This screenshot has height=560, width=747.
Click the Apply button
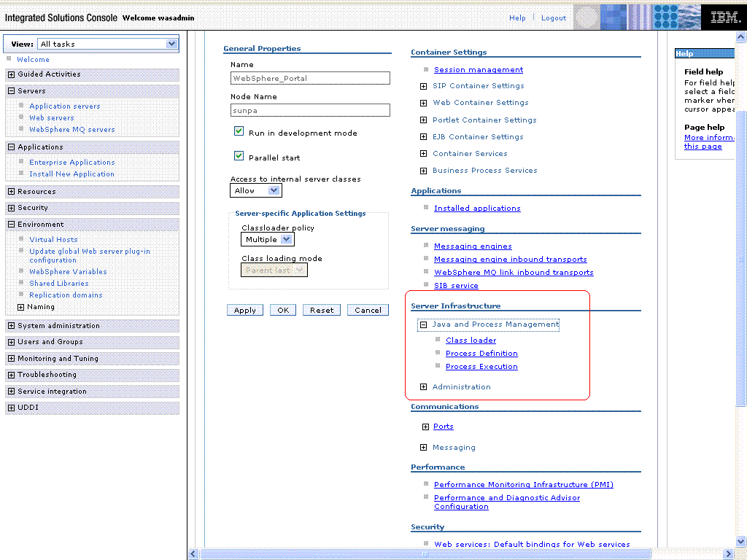pyautogui.click(x=245, y=310)
